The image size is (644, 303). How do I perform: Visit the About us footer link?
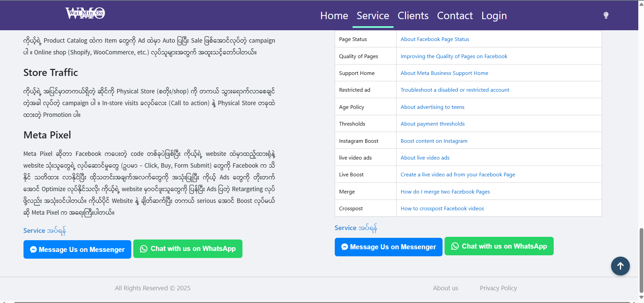pos(445,288)
